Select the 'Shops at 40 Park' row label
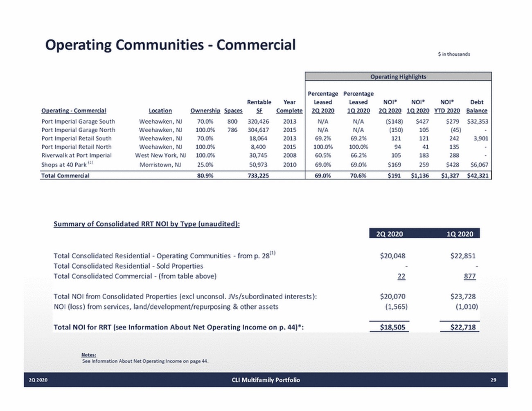The height and width of the screenshot is (411, 532). (64, 165)
